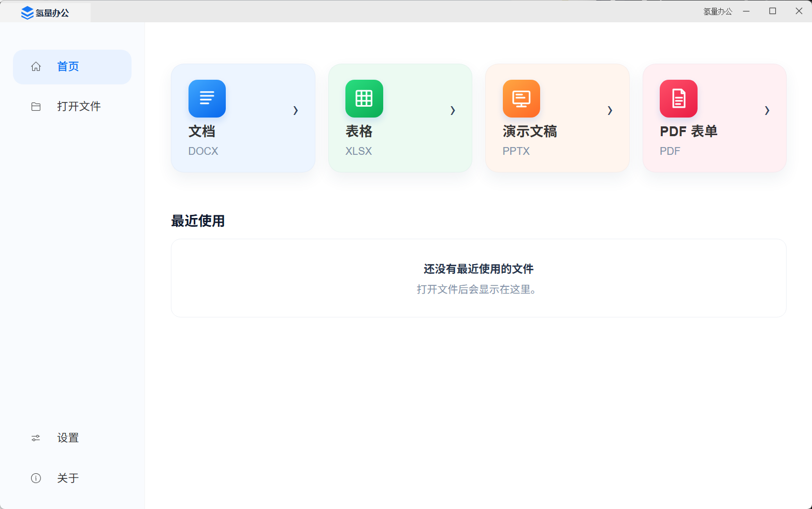The image size is (812, 509).
Task: Click the info icon beside 关于
Action: point(36,478)
